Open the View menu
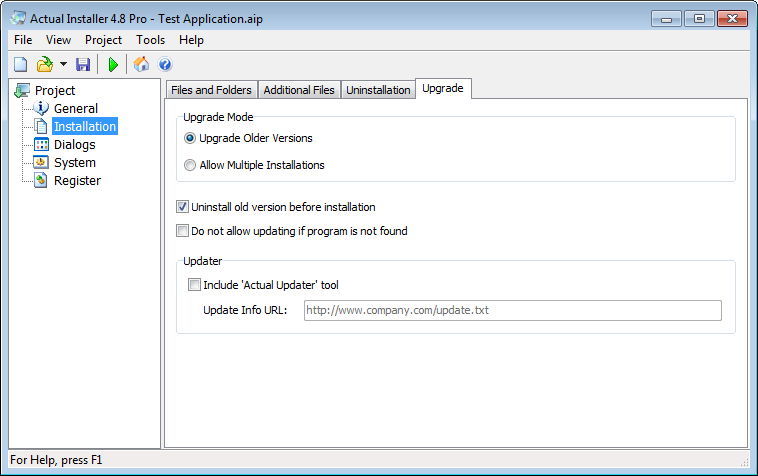The width and height of the screenshot is (758, 476). click(x=58, y=40)
